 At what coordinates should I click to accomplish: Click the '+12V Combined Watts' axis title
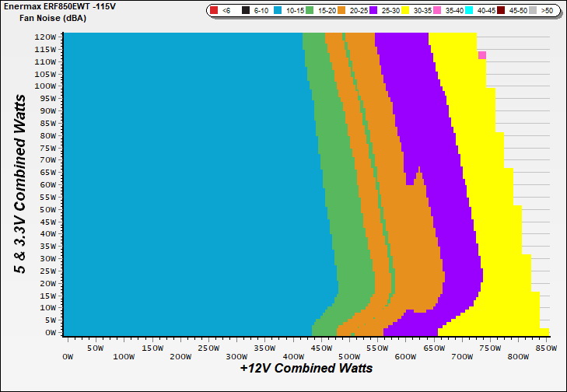coord(306,368)
